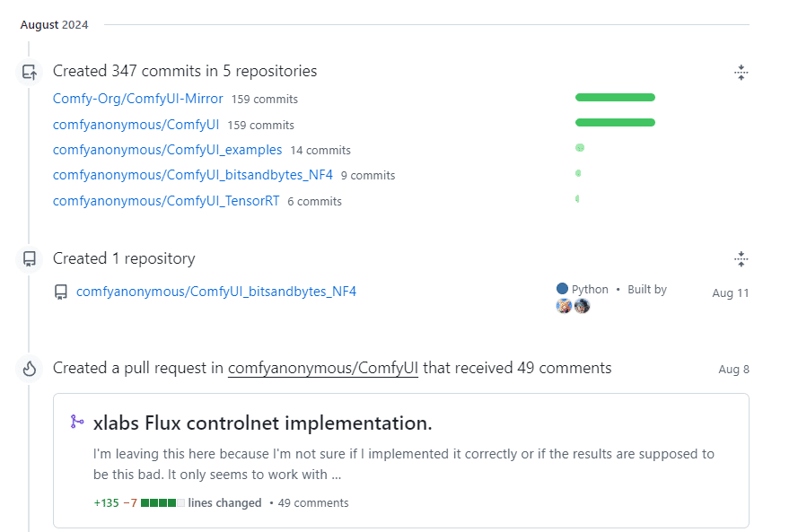
Task: Click the left contributor avatar under "Built by"
Action: pyautogui.click(x=564, y=306)
